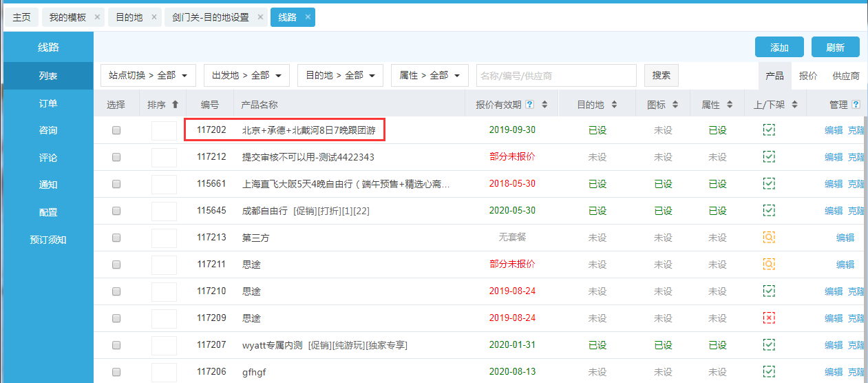Sort the list by 上/下架 column arrows
This screenshot has height=383, width=868.
[x=794, y=105]
